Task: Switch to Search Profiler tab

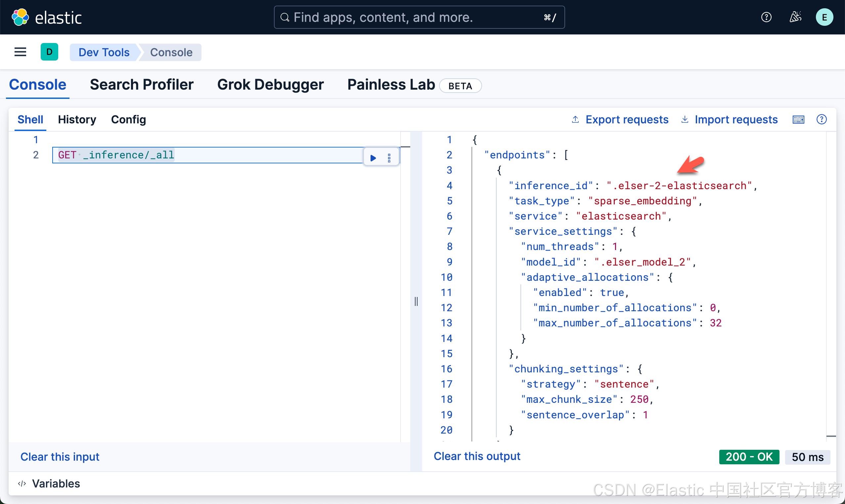Action: coord(141,85)
